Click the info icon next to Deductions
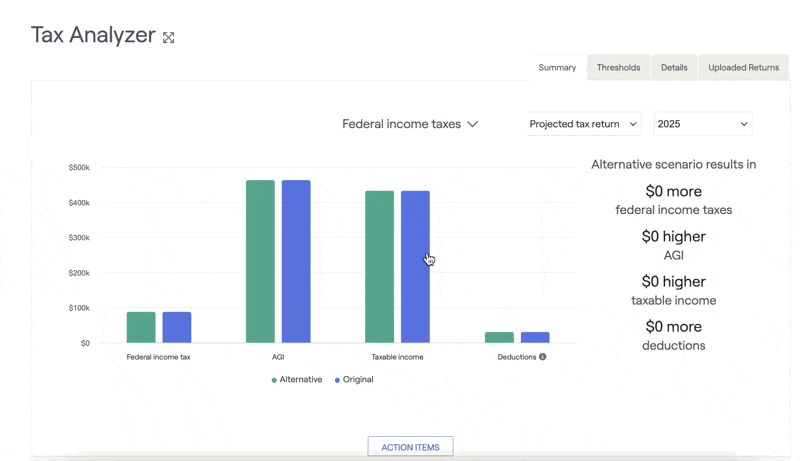Screen dimensions: 800x461 pyautogui.click(x=542, y=356)
